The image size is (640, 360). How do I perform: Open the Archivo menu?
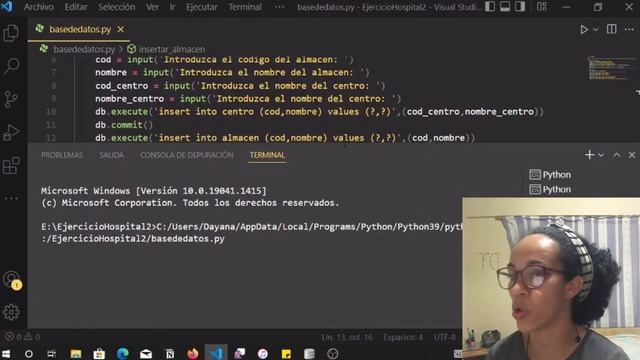click(39, 7)
